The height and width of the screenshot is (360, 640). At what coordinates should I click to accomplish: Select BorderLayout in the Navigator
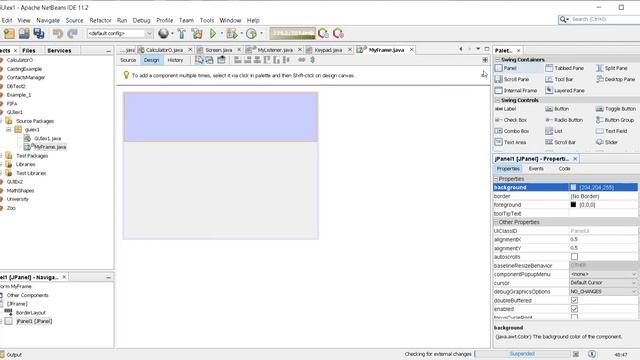(x=31, y=312)
